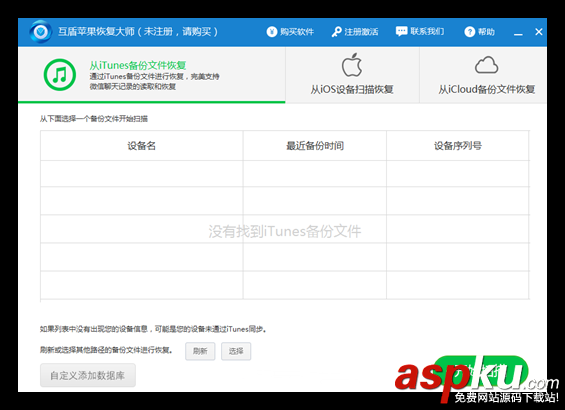This screenshot has height=410, width=565.
Task: Click the key icon beside 注册激活
Action: tap(337, 32)
